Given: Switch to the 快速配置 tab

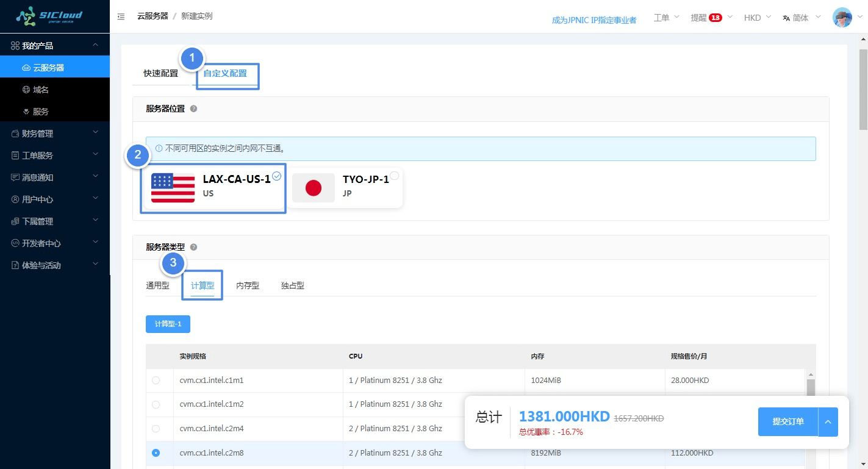Looking at the screenshot, I should pyautogui.click(x=160, y=73).
